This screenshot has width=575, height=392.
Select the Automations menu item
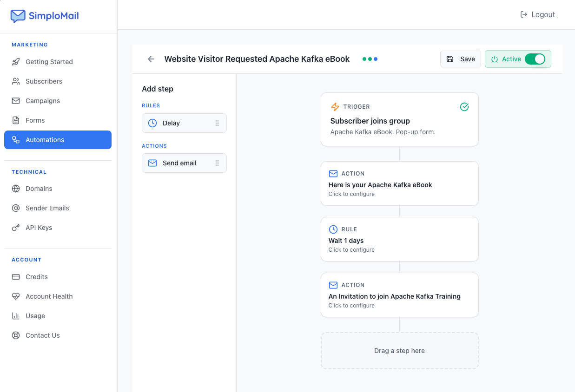58,140
